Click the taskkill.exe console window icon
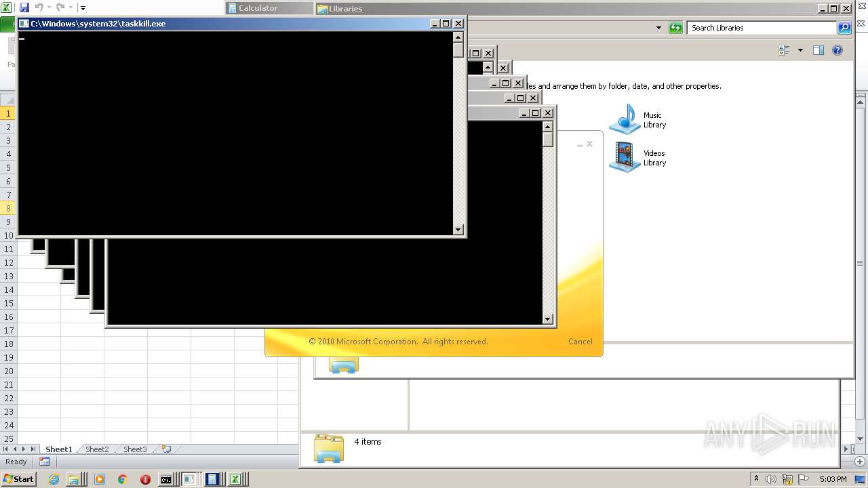Image resolution: width=868 pixels, height=488 pixels. (x=24, y=24)
